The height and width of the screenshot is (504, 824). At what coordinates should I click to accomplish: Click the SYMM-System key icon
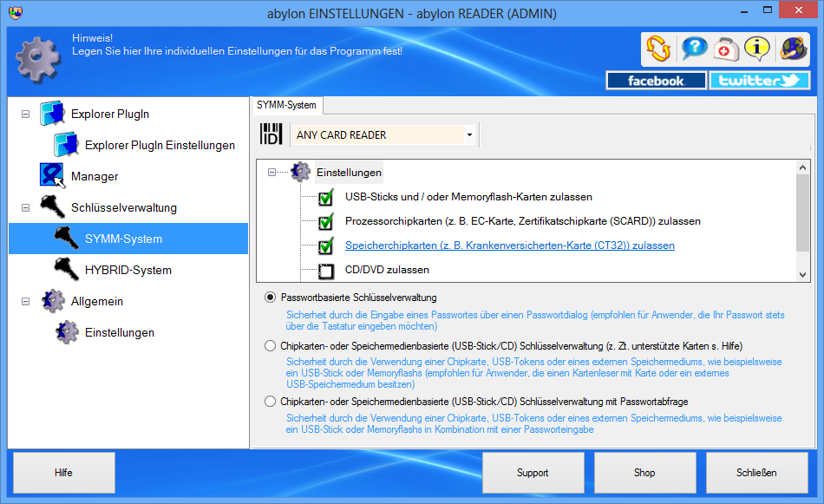coord(66,238)
